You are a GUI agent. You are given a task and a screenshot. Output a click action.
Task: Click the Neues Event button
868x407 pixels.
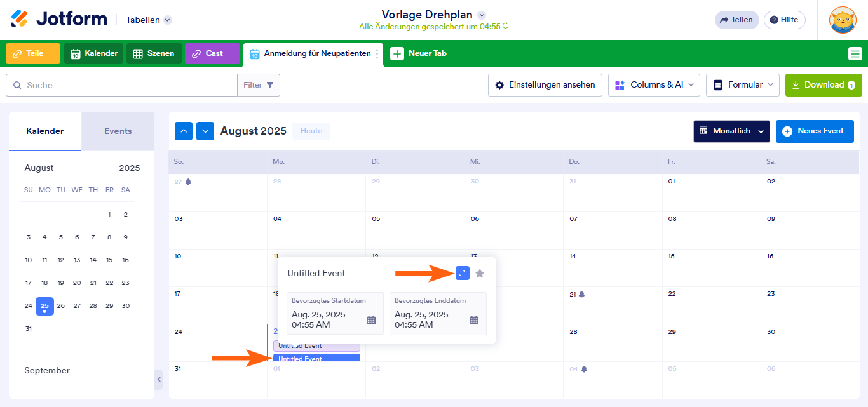tap(814, 131)
